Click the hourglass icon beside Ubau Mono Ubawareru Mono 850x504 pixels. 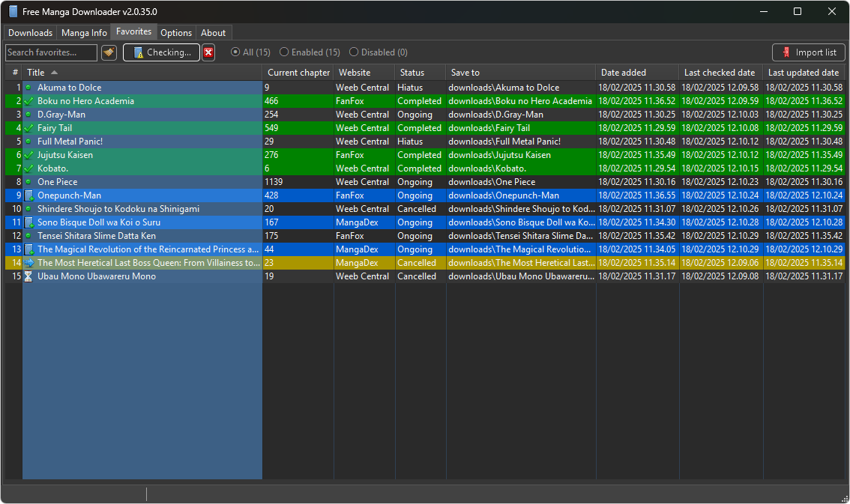click(28, 276)
